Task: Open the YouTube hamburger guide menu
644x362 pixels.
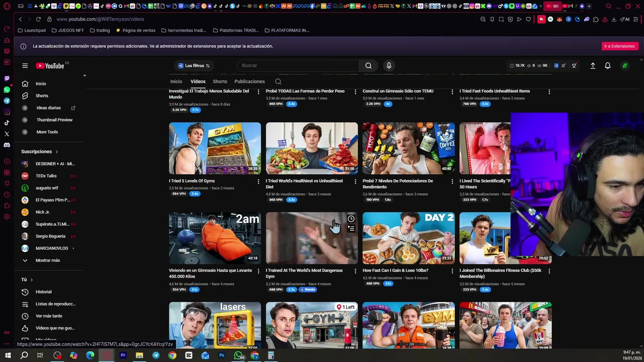Action: (25, 65)
